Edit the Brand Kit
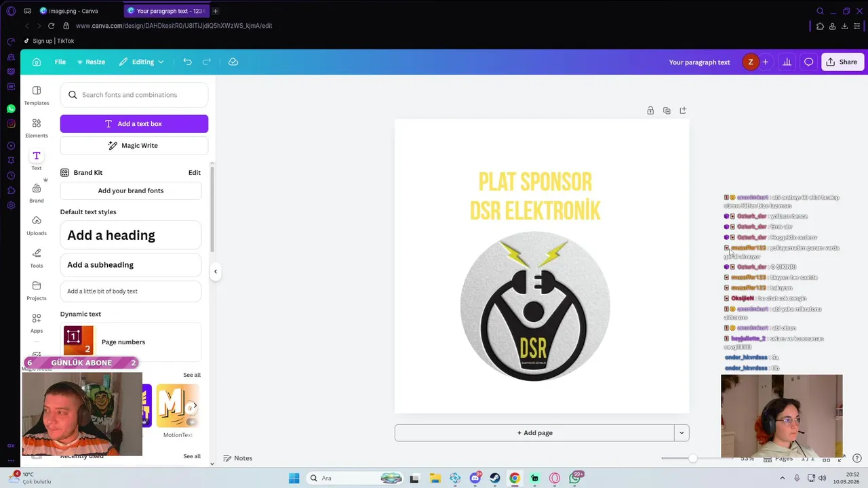The image size is (868, 488). coord(195,172)
